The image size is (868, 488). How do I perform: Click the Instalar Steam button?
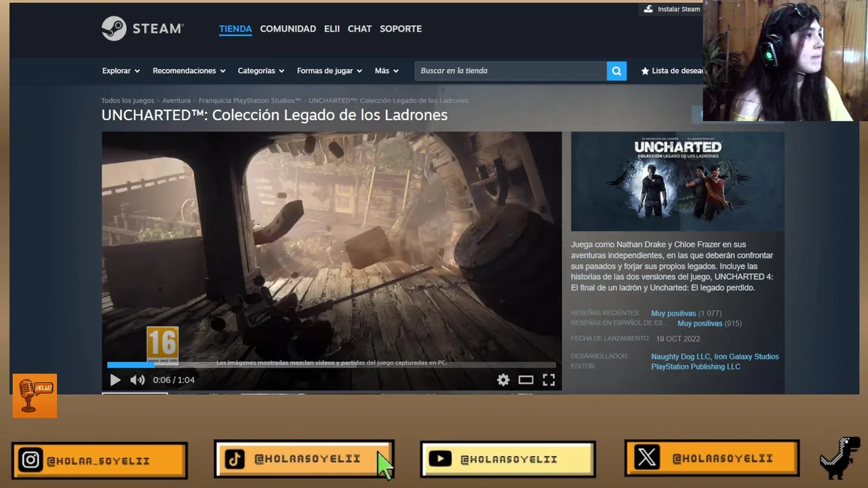tap(671, 9)
